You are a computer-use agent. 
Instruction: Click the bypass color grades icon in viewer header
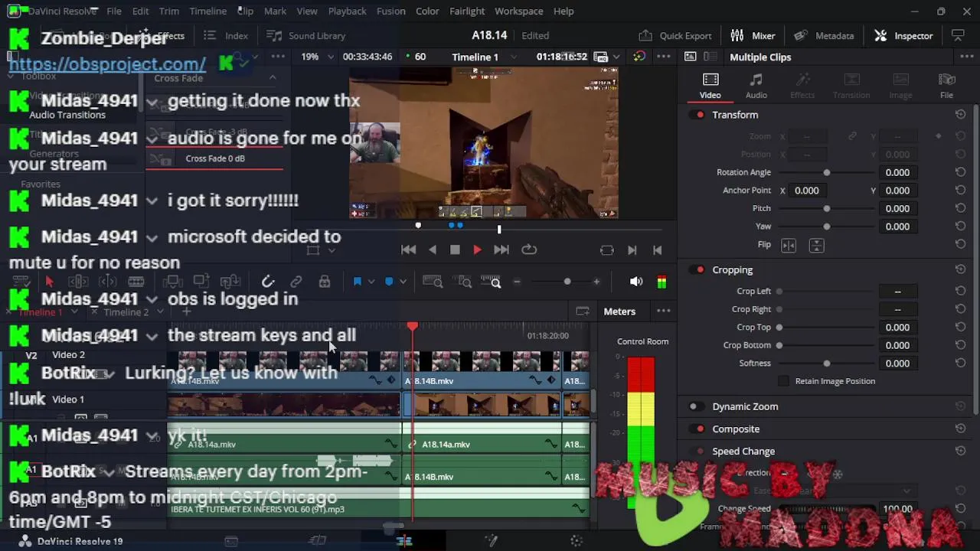pyautogui.click(x=639, y=57)
